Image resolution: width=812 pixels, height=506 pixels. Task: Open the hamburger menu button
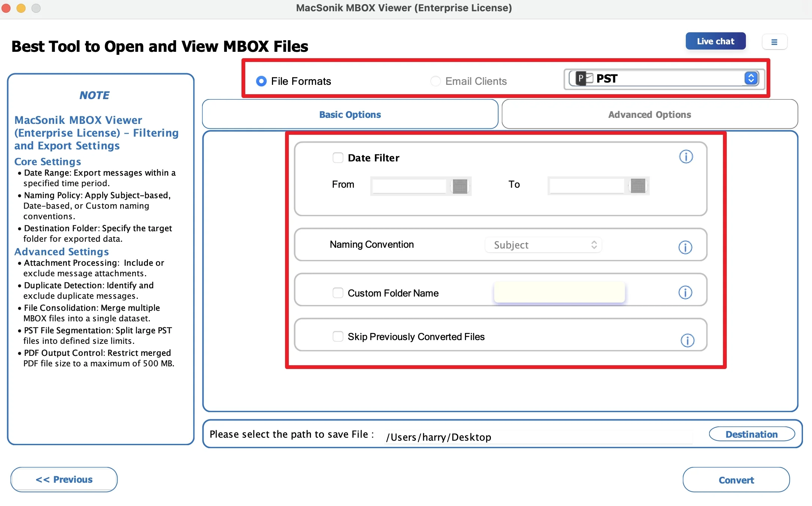[774, 42]
